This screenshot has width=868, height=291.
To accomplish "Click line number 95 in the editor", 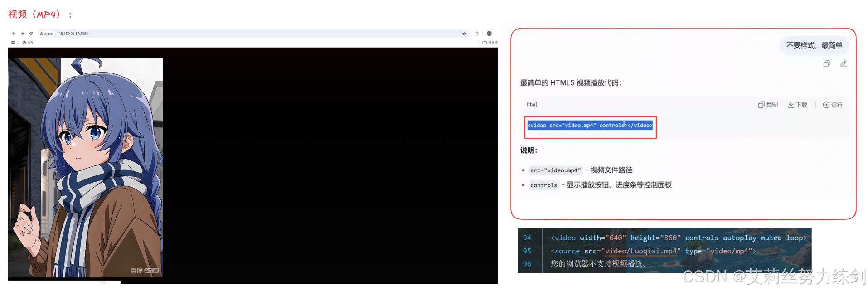I will tap(527, 251).
